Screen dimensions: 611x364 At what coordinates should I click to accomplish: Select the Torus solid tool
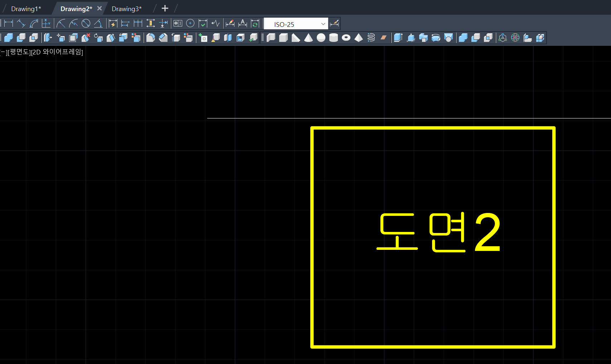click(x=346, y=38)
